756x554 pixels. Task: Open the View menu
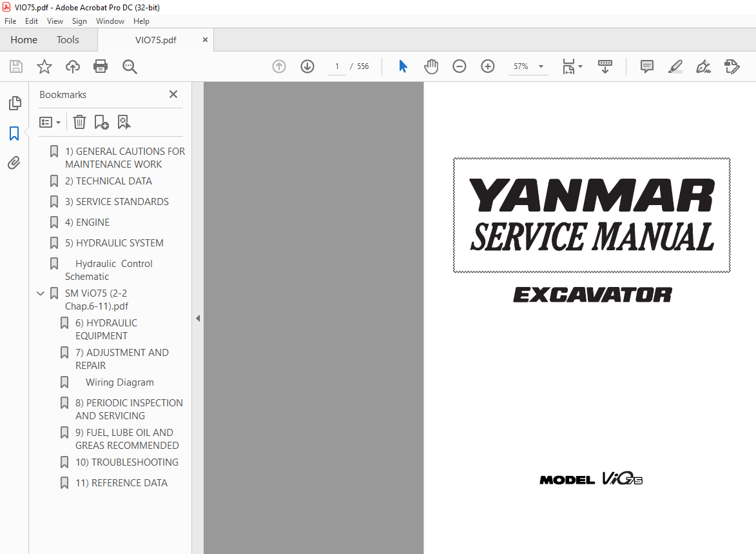pos(55,21)
